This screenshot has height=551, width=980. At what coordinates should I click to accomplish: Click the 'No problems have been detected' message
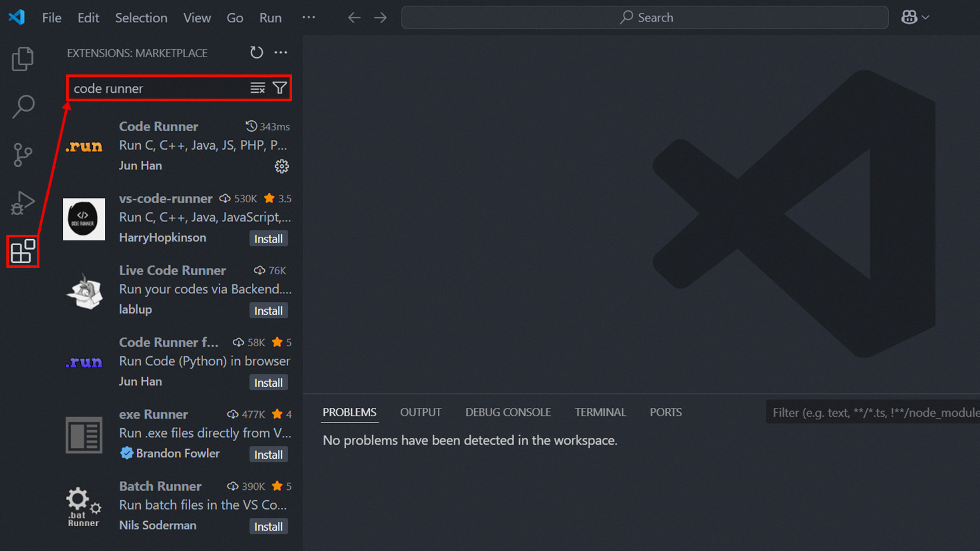click(470, 440)
